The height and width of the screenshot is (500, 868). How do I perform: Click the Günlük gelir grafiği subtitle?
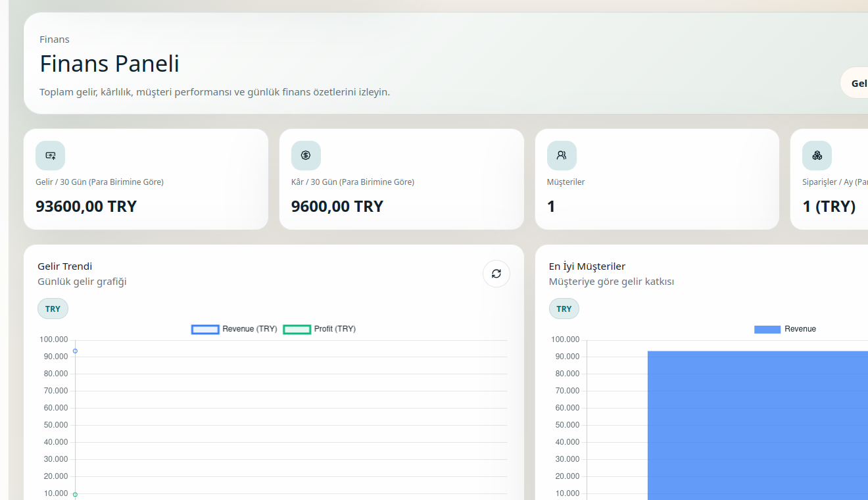(x=82, y=282)
